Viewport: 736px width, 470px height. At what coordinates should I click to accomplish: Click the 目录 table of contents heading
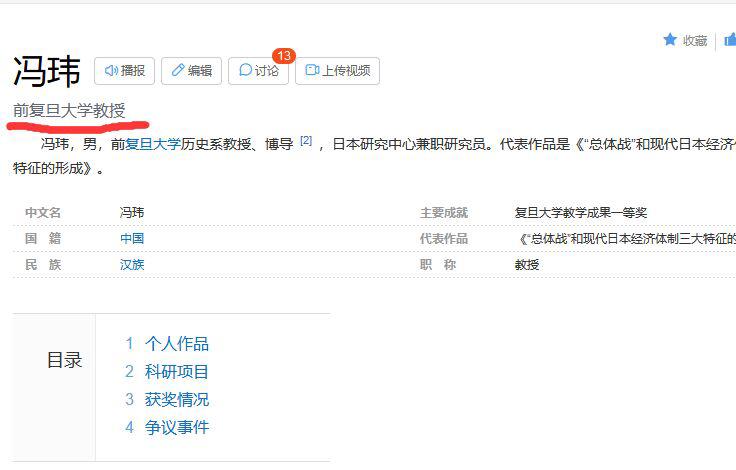[65, 361]
